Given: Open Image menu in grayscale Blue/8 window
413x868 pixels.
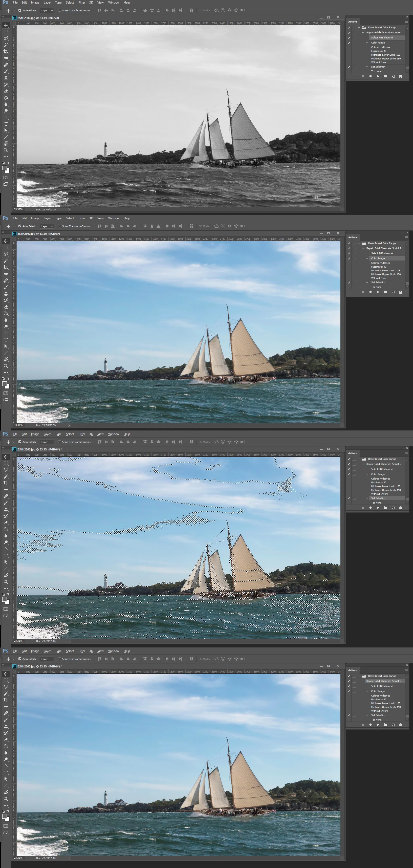Looking at the screenshot, I should tap(35, 3).
